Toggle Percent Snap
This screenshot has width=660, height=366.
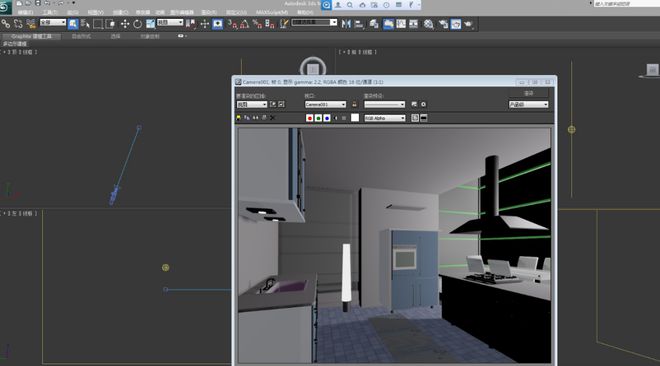(258, 24)
